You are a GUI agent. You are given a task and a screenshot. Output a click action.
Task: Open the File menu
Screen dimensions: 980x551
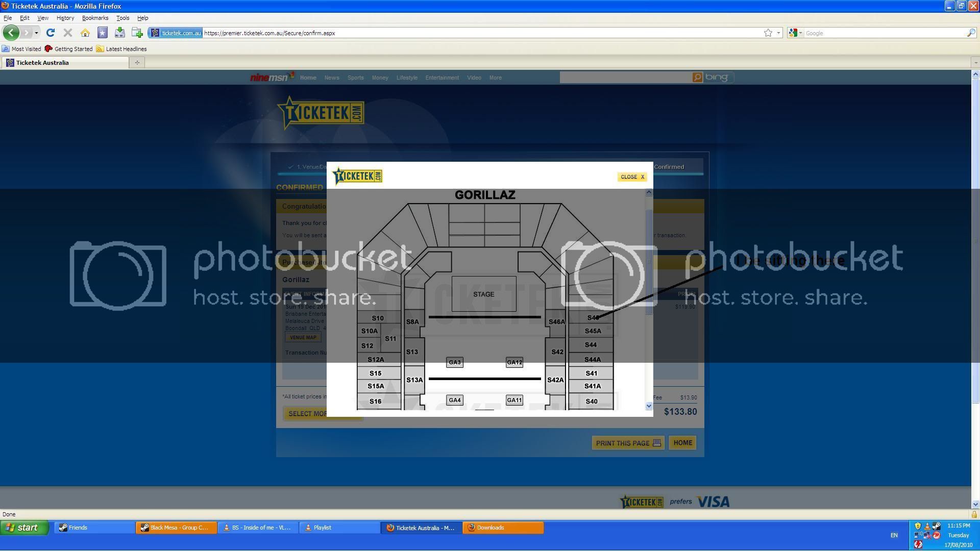pos(8,18)
